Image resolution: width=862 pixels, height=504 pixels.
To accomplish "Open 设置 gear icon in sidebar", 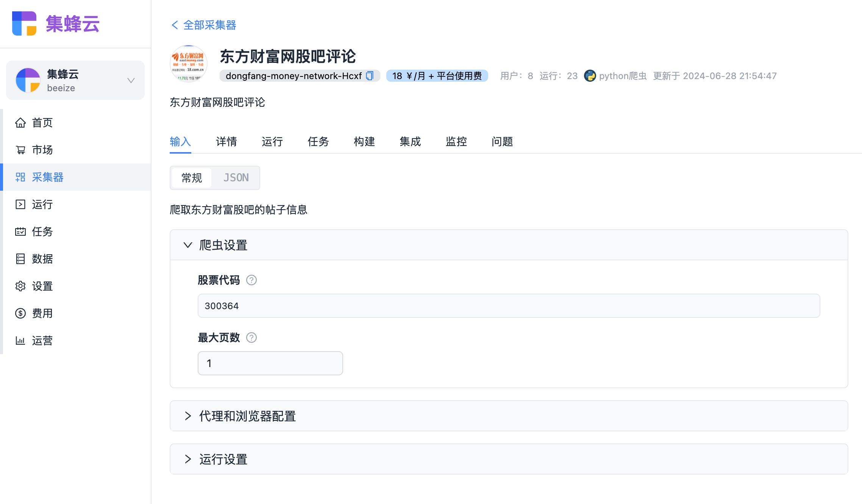I will [20, 286].
